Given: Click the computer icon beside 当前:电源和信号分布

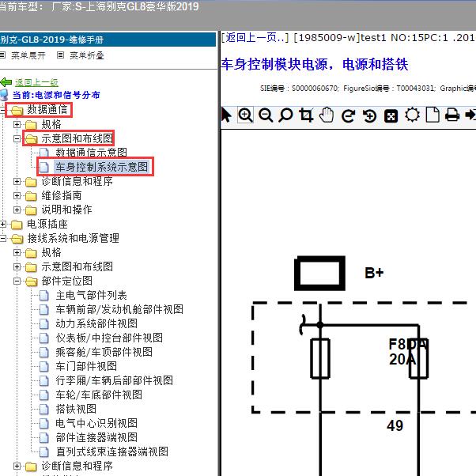Looking at the screenshot, I should click(x=4, y=95).
